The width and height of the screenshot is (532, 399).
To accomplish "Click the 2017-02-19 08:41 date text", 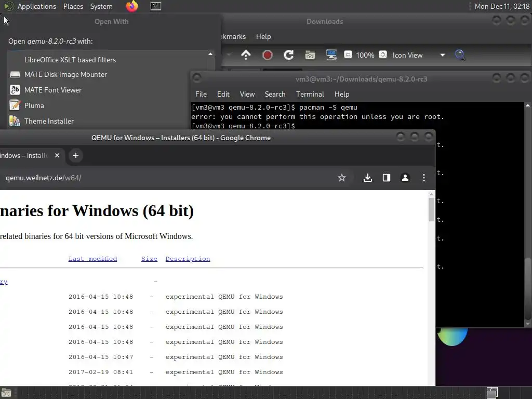I will tap(101, 372).
